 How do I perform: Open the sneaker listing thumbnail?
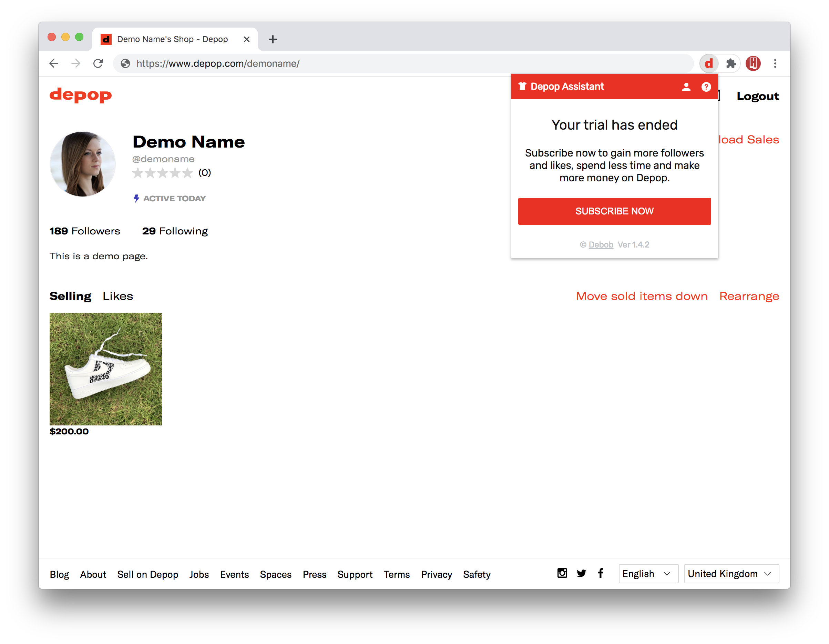point(105,369)
